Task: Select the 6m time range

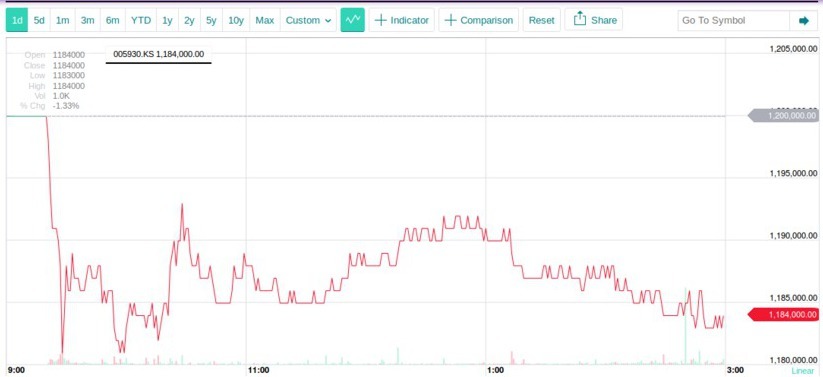Action: tap(112, 20)
